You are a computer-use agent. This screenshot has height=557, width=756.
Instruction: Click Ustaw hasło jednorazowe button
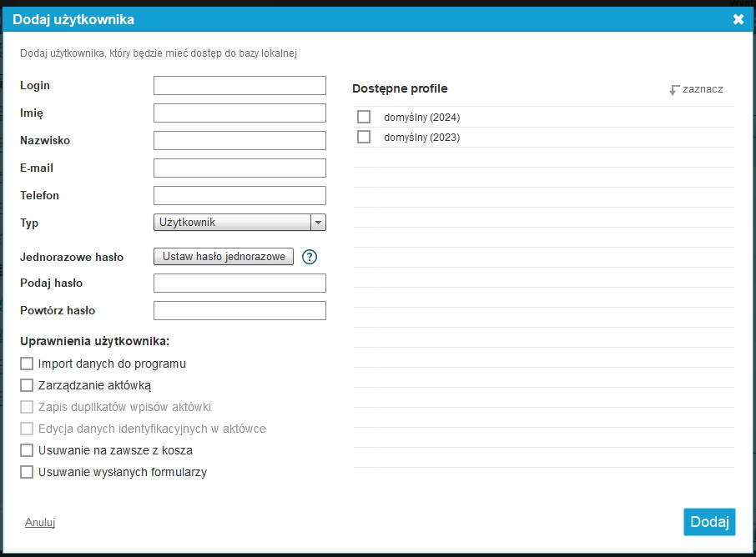point(224,256)
